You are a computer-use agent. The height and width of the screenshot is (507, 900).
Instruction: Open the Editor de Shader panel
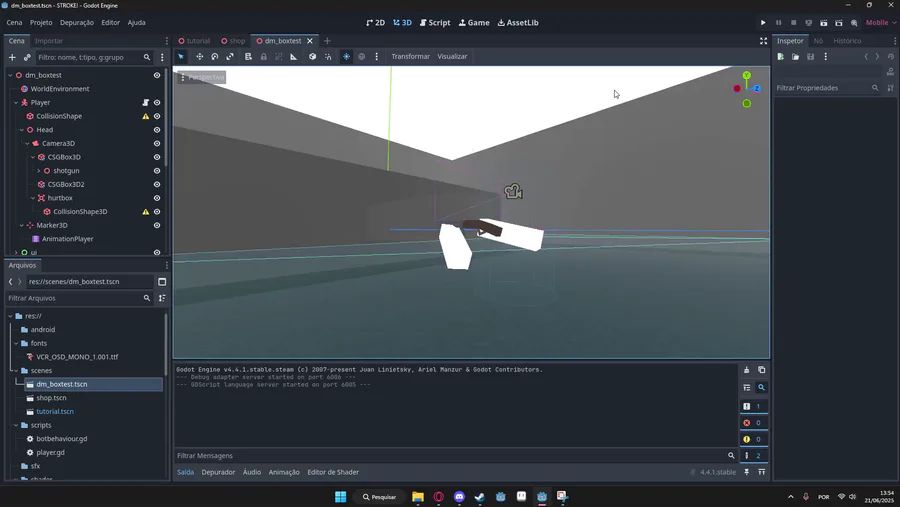point(333,472)
